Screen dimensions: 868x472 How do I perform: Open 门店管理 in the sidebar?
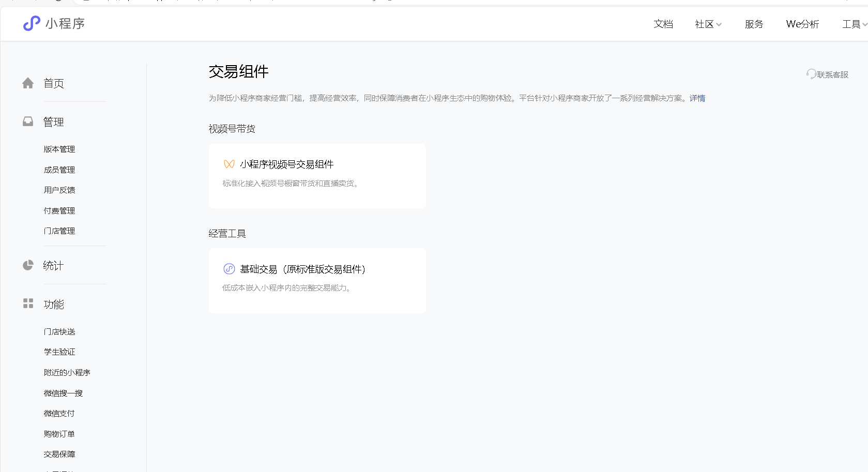point(59,231)
